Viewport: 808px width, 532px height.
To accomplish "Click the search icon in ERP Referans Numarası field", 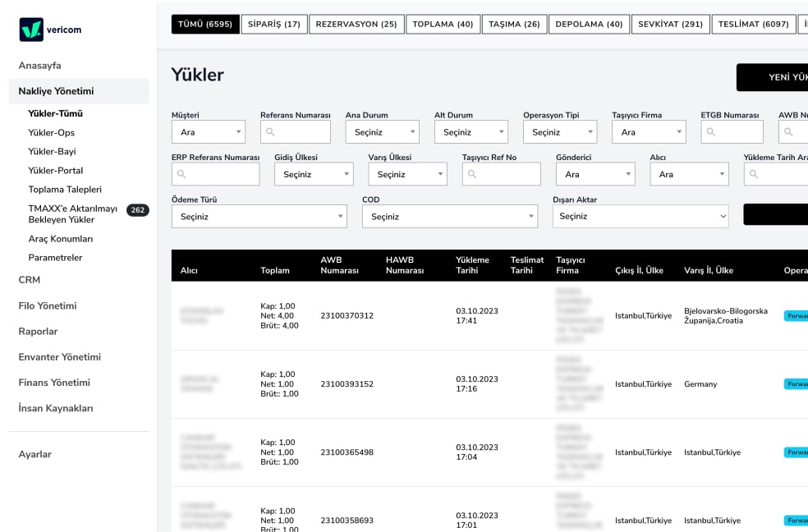I will pyautogui.click(x=181, y=174).
